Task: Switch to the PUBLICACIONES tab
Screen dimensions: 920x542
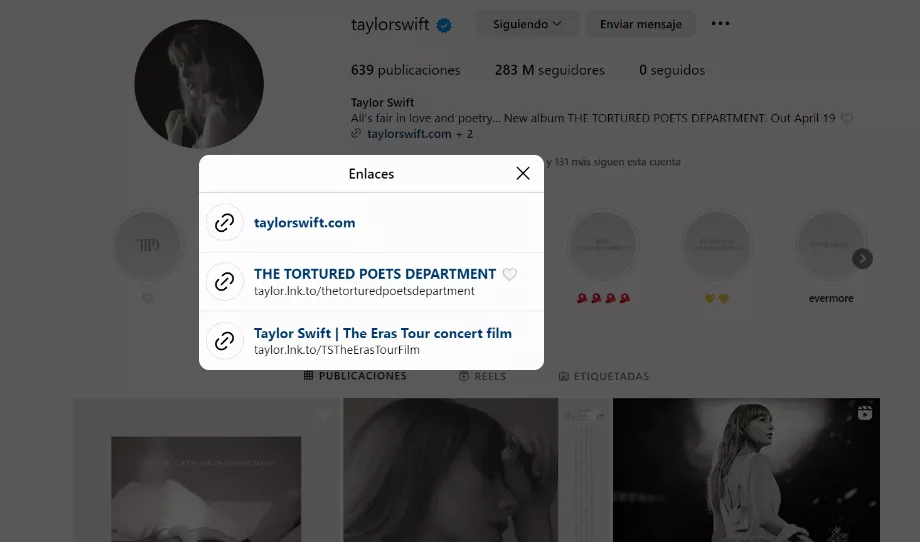Action: 355,376
